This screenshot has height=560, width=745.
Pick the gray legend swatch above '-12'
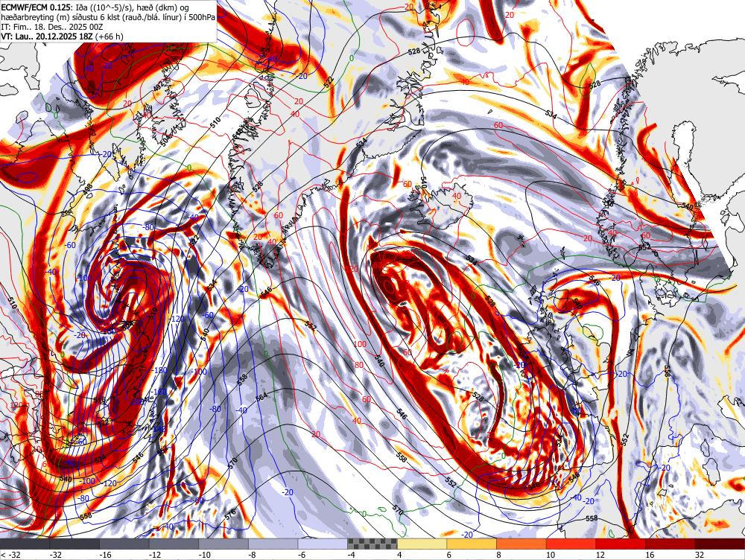coord(174,544)
